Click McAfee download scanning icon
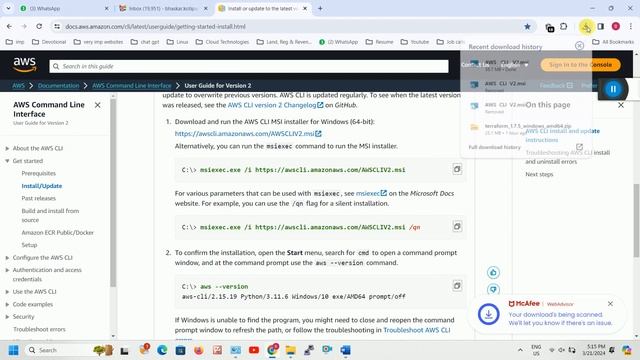 point(489,314)
